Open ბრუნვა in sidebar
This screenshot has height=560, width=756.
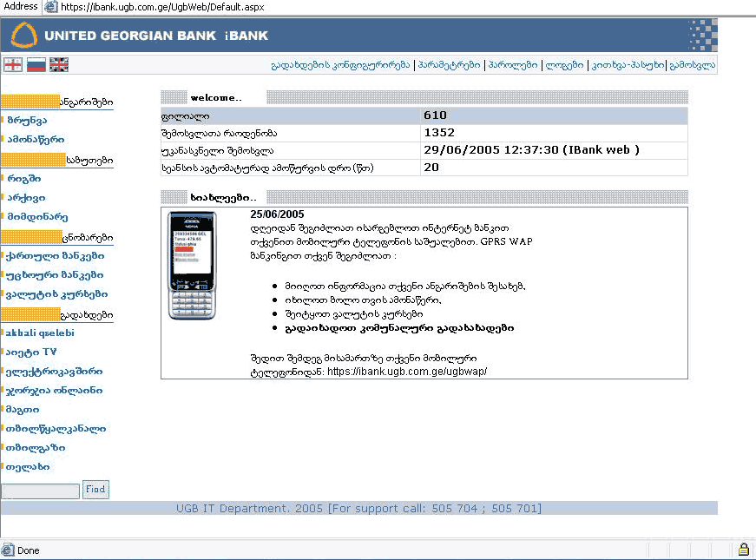pyautogui.click(x=27, y=121)
